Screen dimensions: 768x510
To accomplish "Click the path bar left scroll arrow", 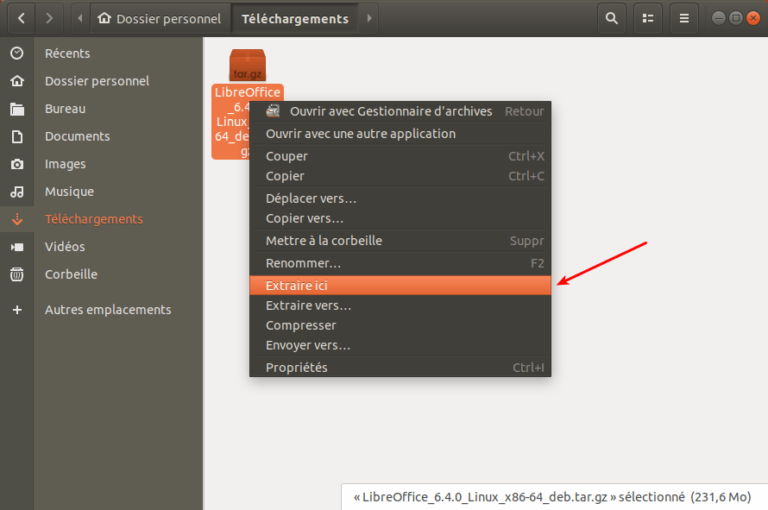I will point(80,18).
